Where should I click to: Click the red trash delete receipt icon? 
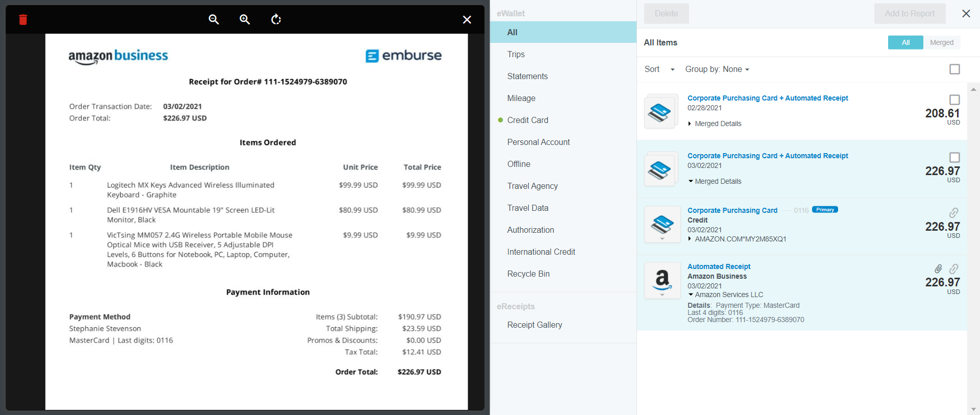point(23,20)
